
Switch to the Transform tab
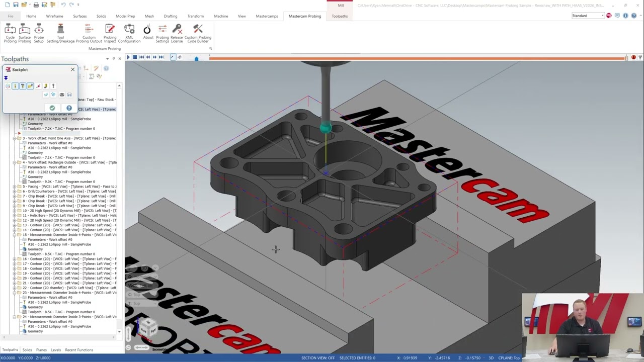click(x=196, y=16)
